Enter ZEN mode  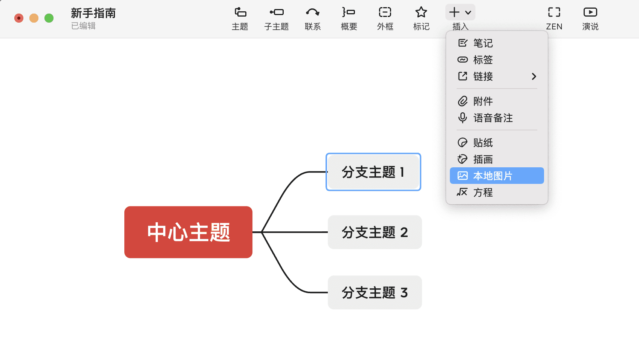coord(553,18)
